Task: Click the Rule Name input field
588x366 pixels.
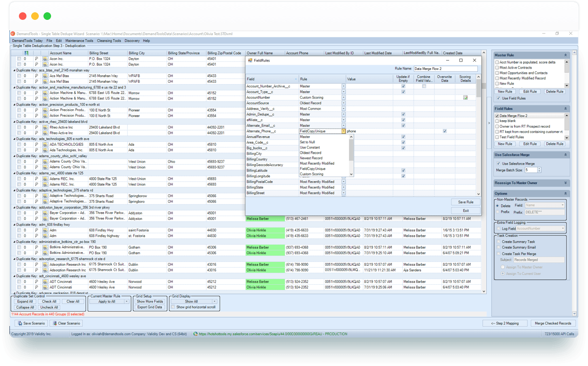Action: [x=445, y=69]
